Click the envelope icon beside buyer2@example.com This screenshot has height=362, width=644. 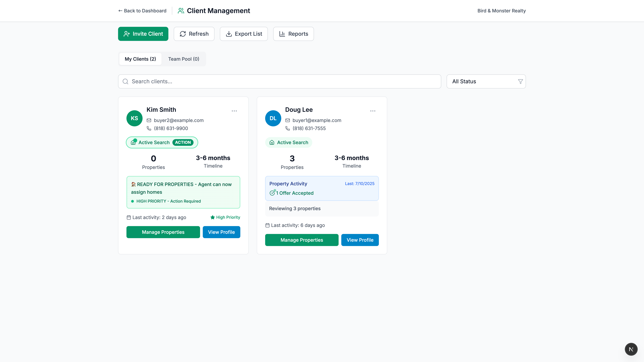(x=149, y=120)
